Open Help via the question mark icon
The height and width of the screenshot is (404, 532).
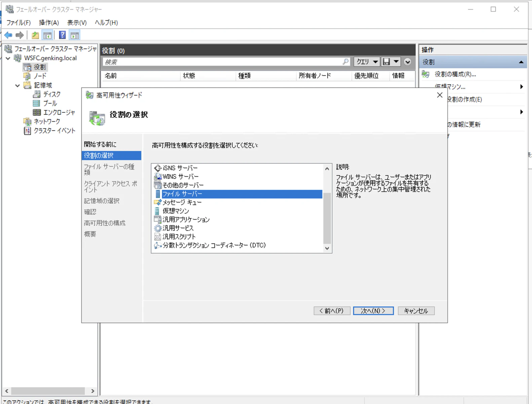62,35
